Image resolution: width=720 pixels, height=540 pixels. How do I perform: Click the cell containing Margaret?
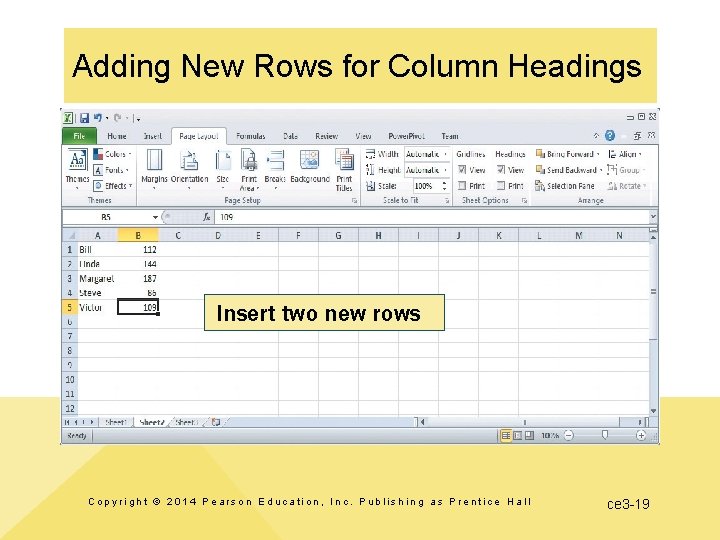click(x=98, y=278)
